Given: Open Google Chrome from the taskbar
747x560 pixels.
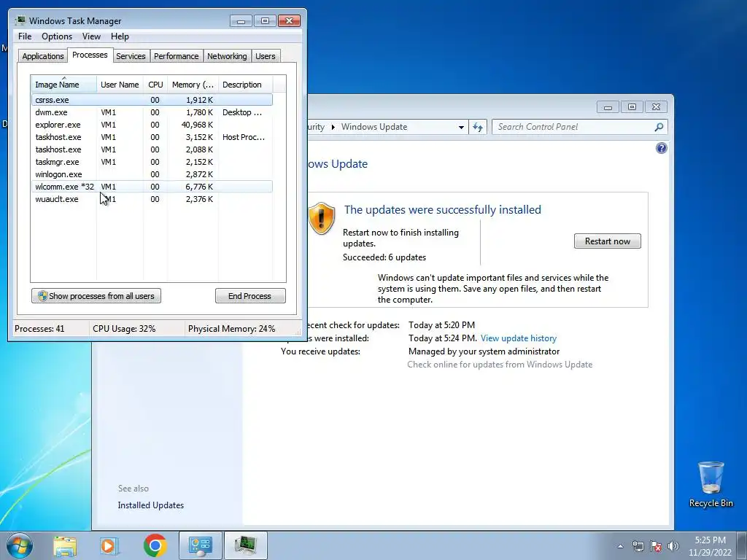Looking at the screenshot, I should (155, 545).
